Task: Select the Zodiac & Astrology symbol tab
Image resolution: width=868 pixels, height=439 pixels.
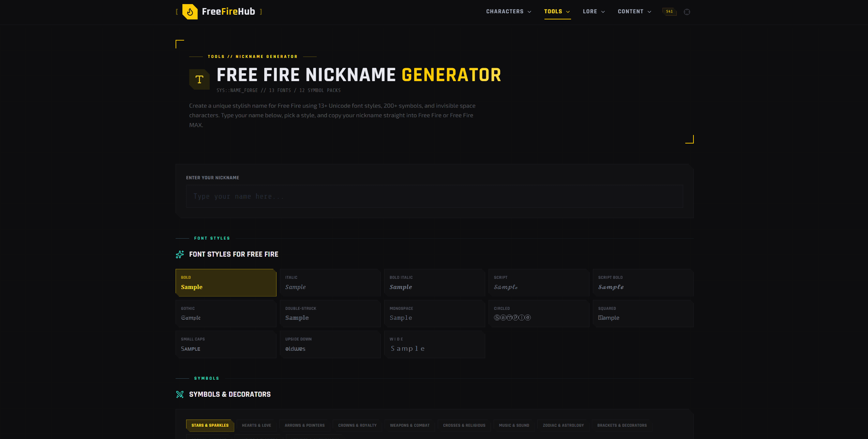Action: pyautogui.click(x=563, y=425)
